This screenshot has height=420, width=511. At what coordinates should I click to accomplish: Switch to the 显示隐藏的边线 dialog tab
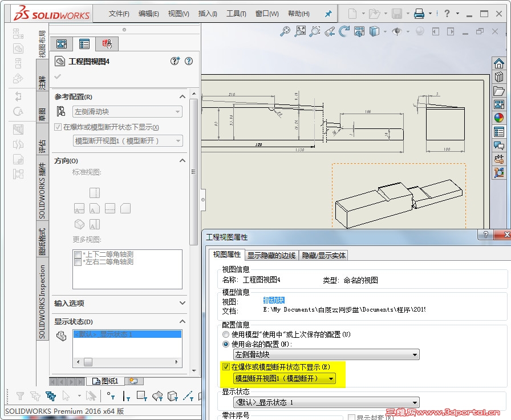[x=271, y=255]
